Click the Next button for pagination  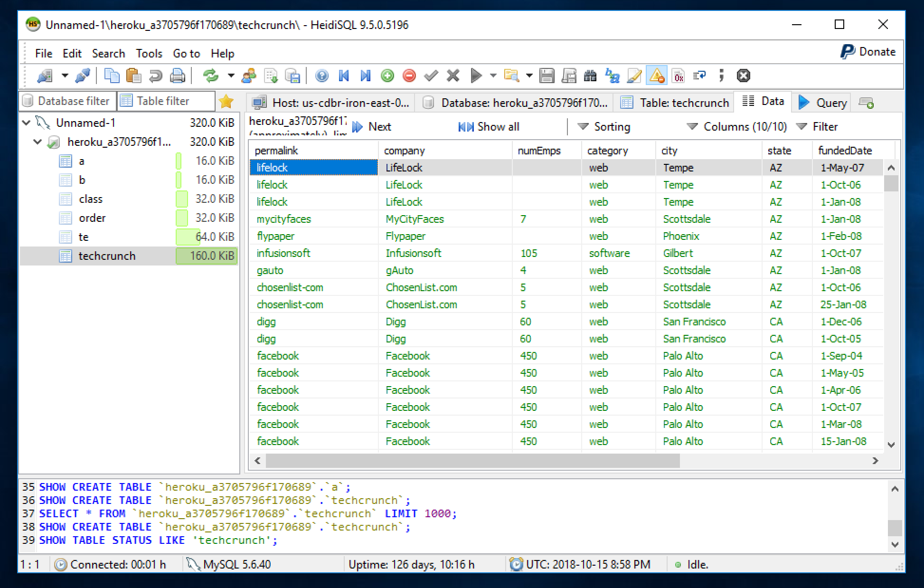372,126
